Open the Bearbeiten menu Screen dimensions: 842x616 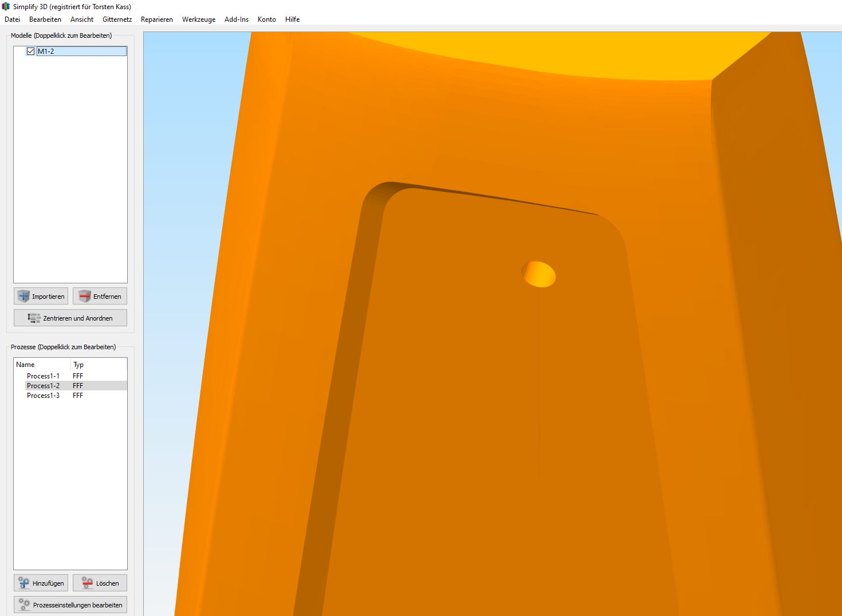[45, 19]
